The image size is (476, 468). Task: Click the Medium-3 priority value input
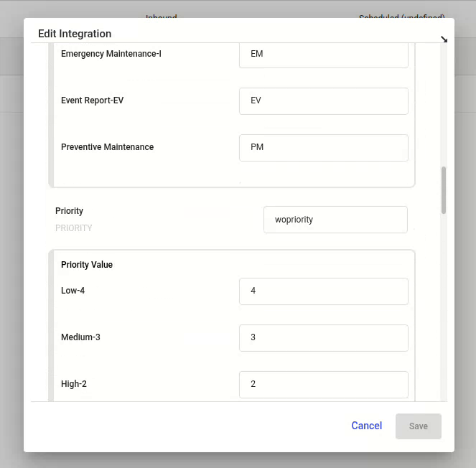click(324, 338)
